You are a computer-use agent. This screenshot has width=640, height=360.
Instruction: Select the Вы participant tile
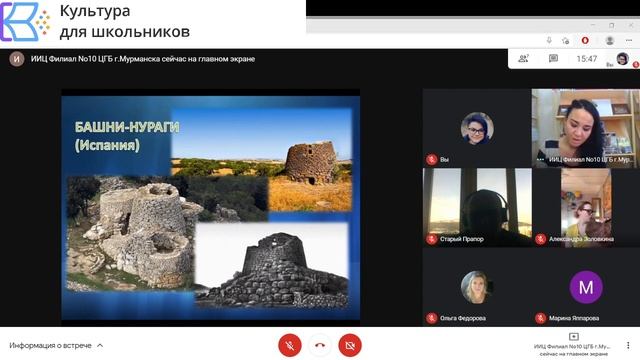[477, 128]
